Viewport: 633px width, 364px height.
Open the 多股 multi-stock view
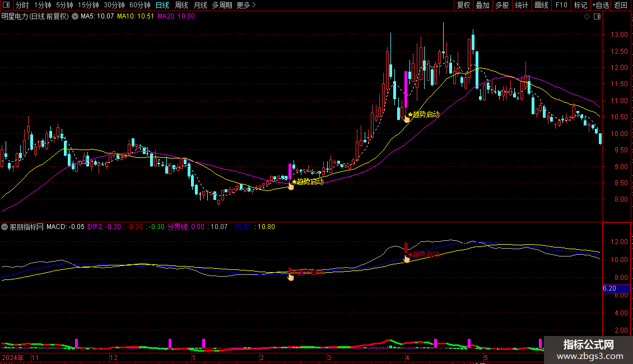[502, 5]
